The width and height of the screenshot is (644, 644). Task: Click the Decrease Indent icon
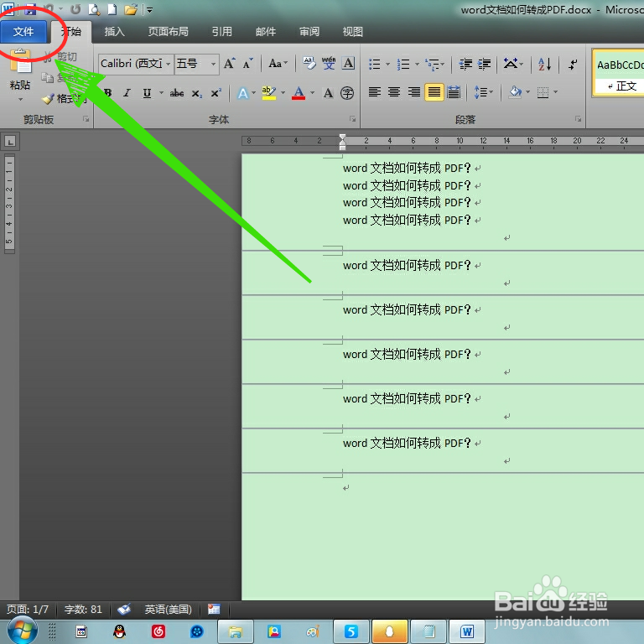pyautogui.click(x=465, y=64)
